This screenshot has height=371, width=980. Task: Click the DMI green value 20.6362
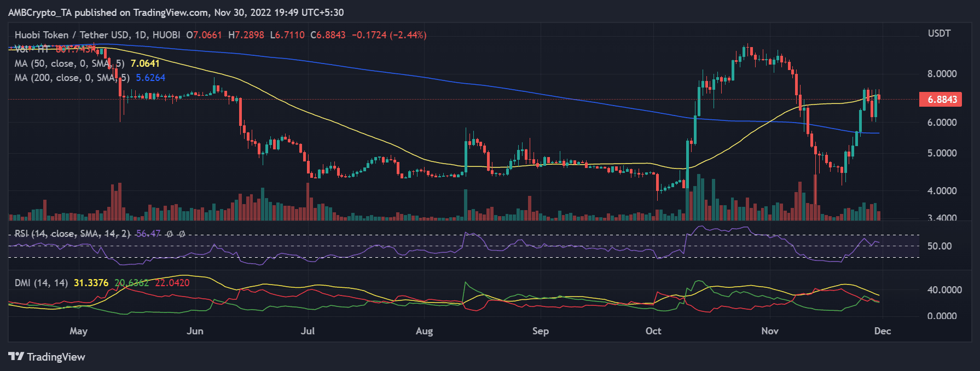point(131,283)
